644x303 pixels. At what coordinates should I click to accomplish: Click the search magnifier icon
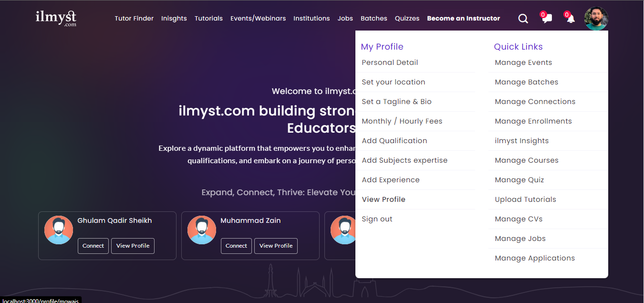[x=523, y=19]
